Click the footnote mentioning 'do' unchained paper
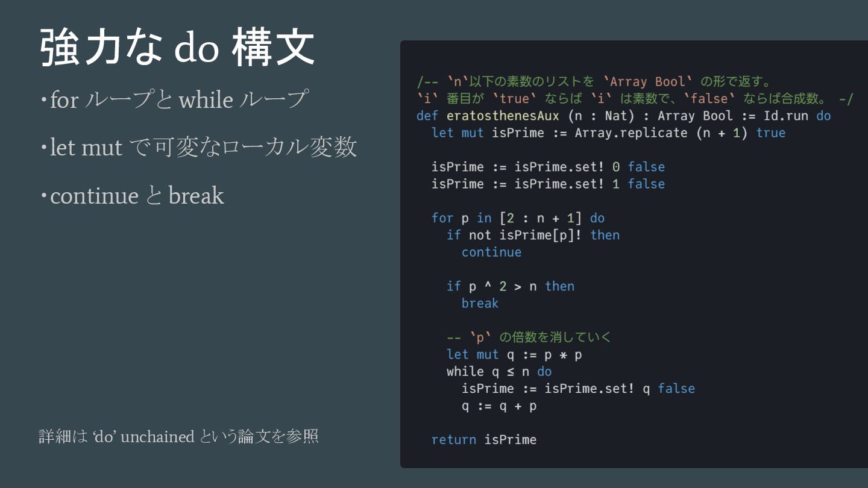 (x=178, y=436)
